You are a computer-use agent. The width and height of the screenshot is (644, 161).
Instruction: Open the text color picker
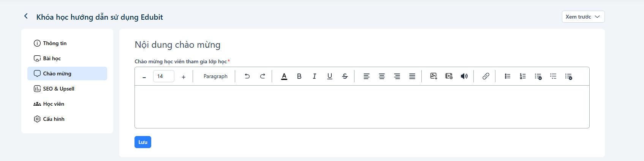pyautogui.click(x=284, y=76)
